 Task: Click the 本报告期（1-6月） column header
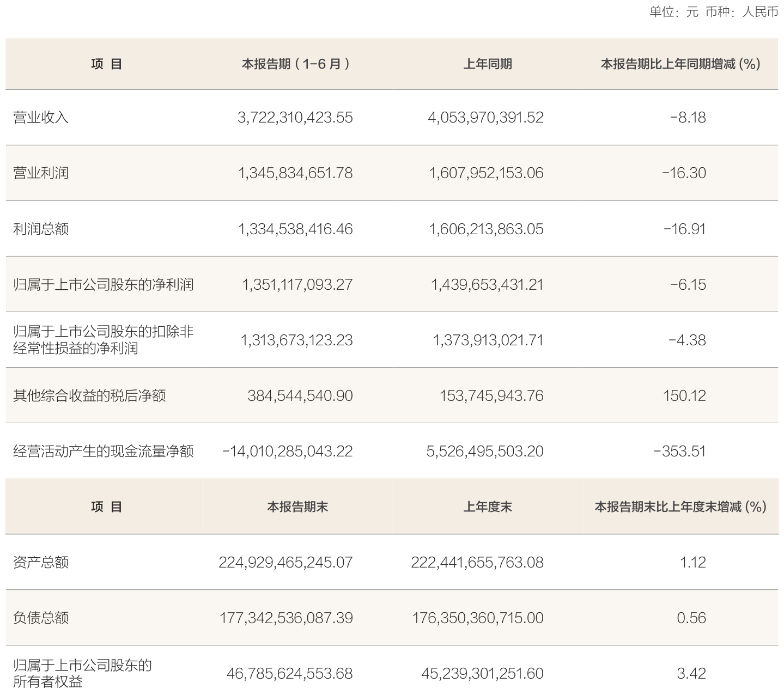(x=296, y=64)
